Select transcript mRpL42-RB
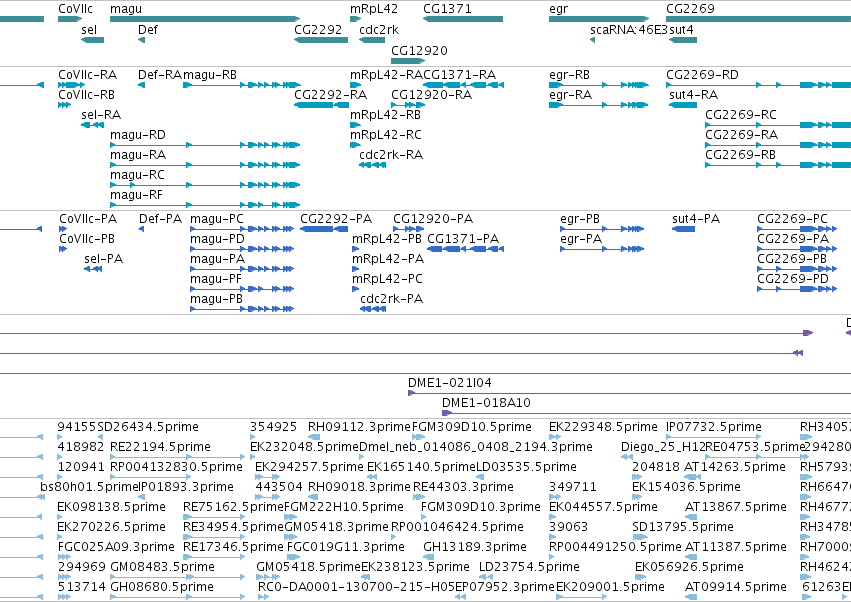 385,115
